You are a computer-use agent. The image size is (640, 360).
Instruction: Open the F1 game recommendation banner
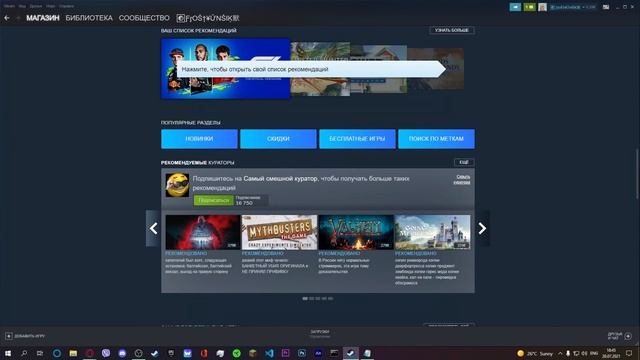[x=225, y=69]
